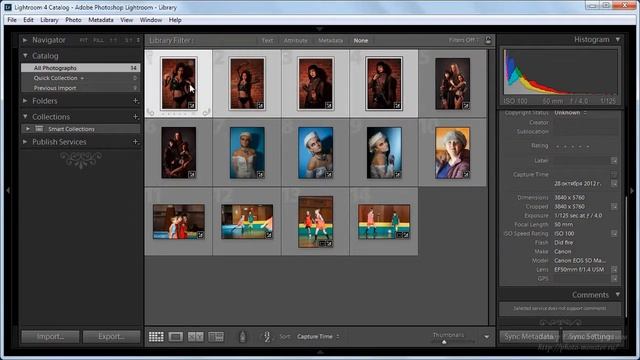Click the Export button
This screenshot has height=360, width=640.
click(x=111, y=337)
